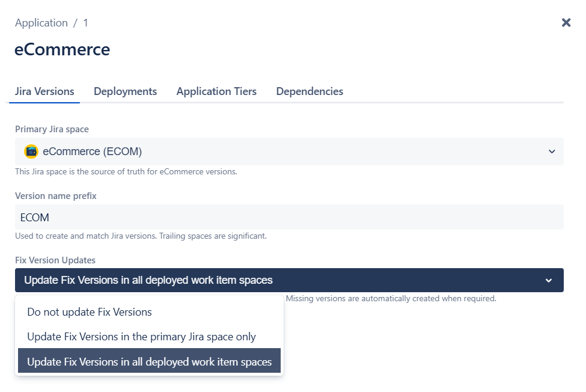This screenshot has height=392, width=586.
Task: Open the Dependencies tab
Action: (310, 91)
